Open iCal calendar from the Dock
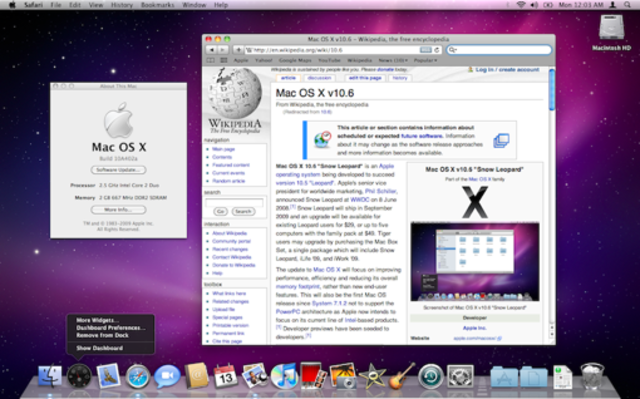Screen dimensions: 640x399 (225, 376)
